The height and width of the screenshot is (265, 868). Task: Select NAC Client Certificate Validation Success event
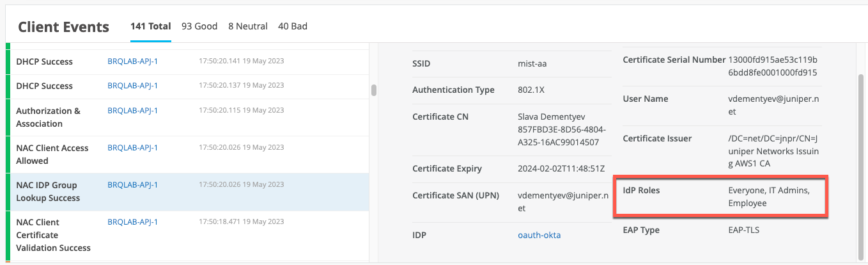tap(53, 235)
